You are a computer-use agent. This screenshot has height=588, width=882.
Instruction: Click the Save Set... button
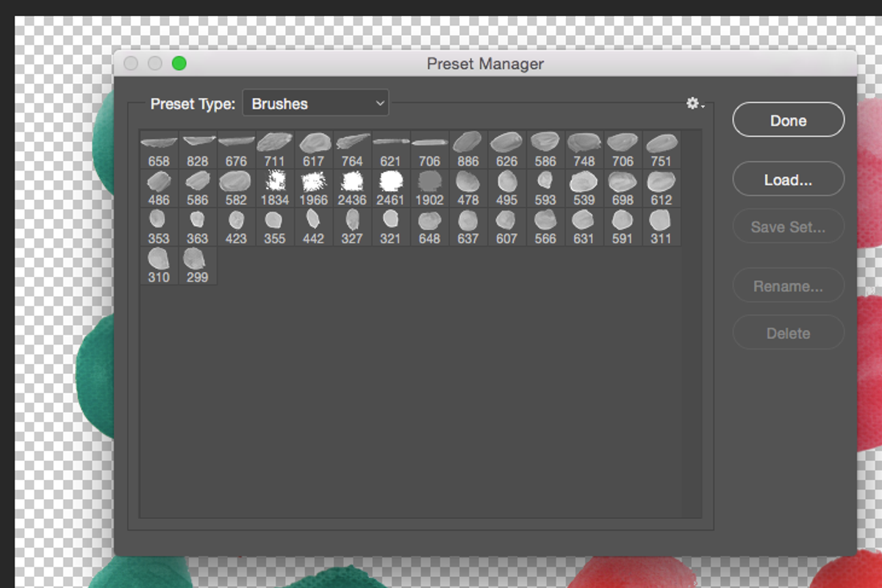pos(788,227)
